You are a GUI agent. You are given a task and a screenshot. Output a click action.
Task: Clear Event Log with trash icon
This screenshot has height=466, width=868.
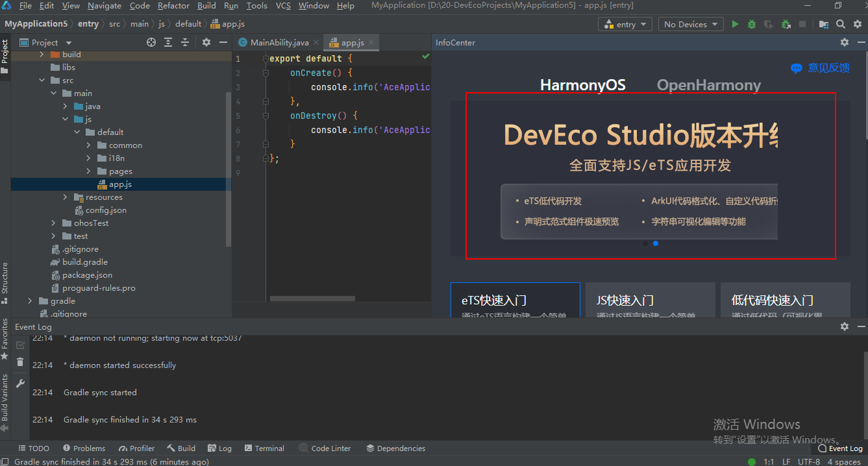[20, 362]
